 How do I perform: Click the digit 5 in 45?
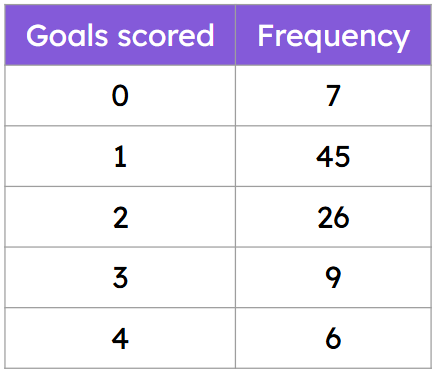(x=342, y=157)
